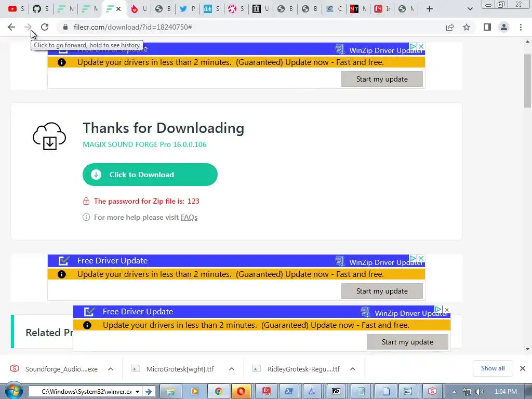Close the downloads bar

tap(523, 368)
